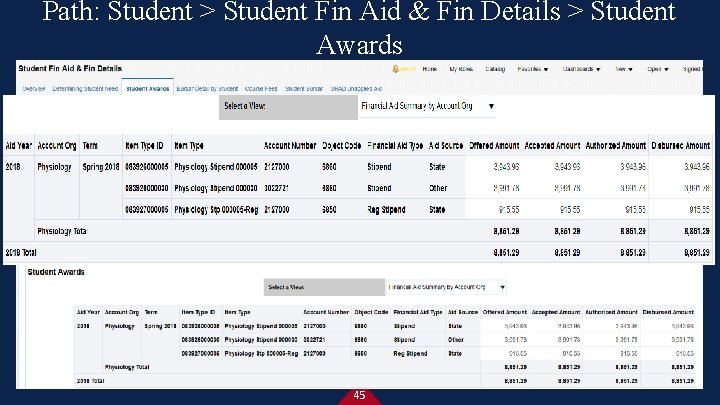Click slide page number 45
Screen dimensions: 720x405
point(360,395)
